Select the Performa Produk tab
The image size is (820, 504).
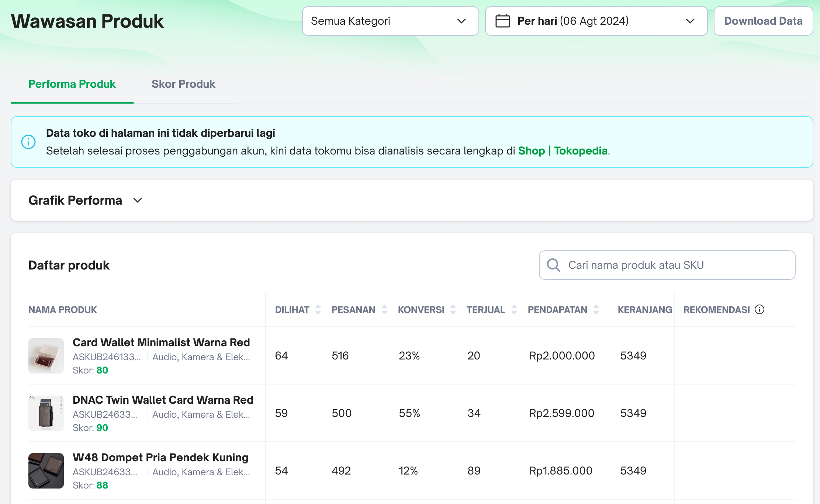pos(72,84)
